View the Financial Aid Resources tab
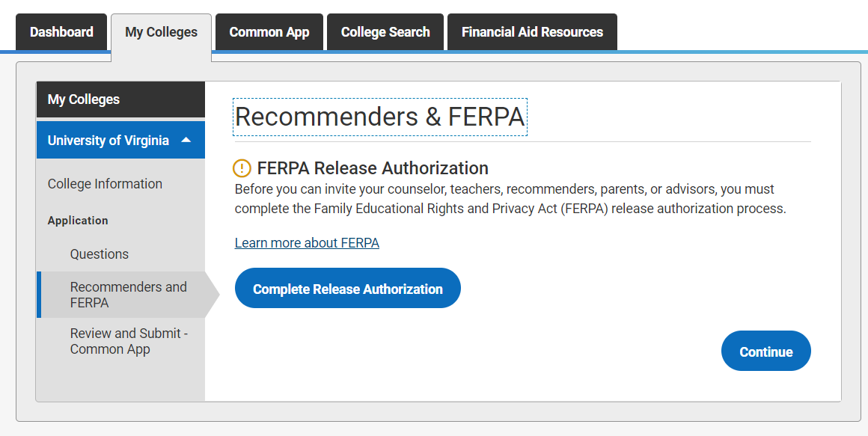Image resolution: width=868 pixels, height=436 pixels. click(532, 32)
